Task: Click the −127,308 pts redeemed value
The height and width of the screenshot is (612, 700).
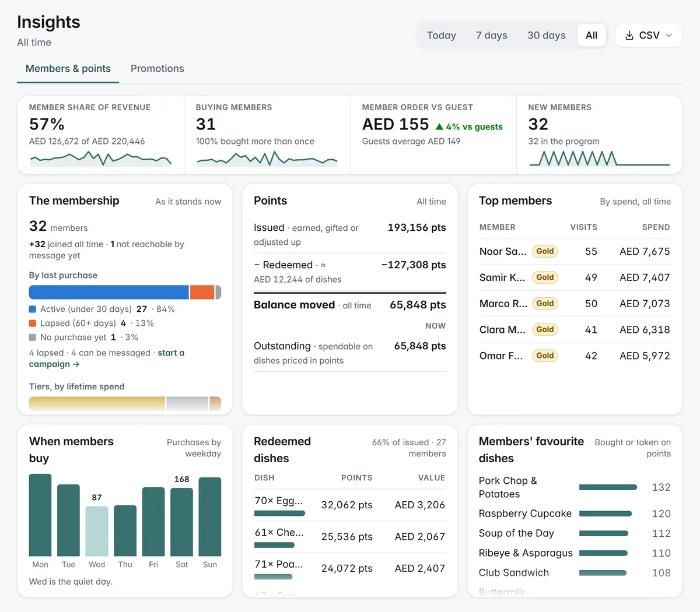Action: [414, 265]
